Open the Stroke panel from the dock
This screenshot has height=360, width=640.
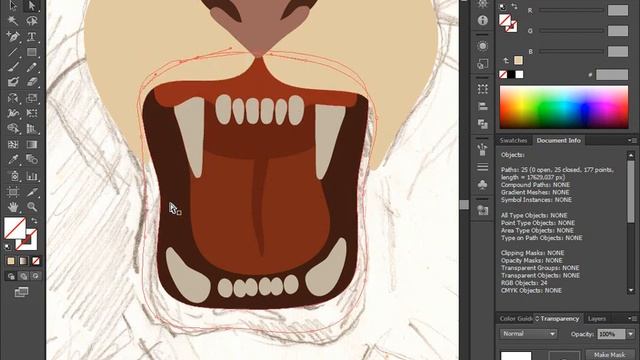point(482,167)
